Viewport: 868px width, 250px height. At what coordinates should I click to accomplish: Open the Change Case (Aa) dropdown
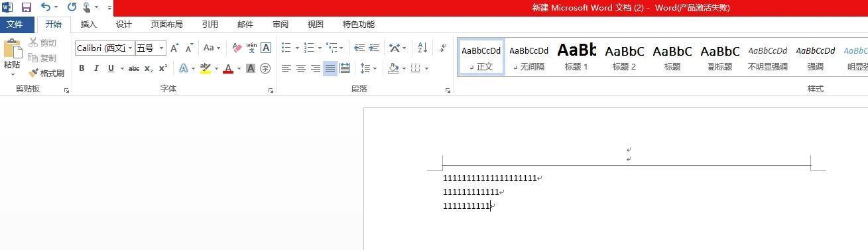click(212, 48)
